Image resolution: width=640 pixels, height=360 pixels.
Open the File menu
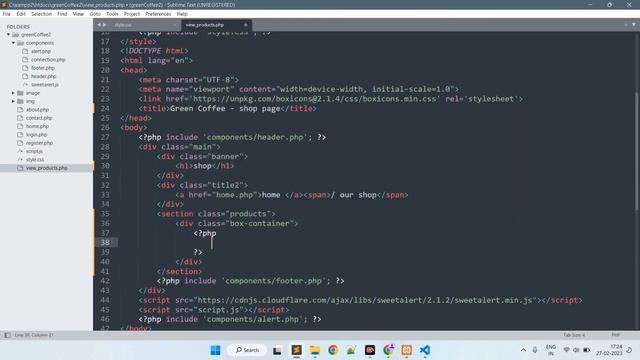click(7, 14)
